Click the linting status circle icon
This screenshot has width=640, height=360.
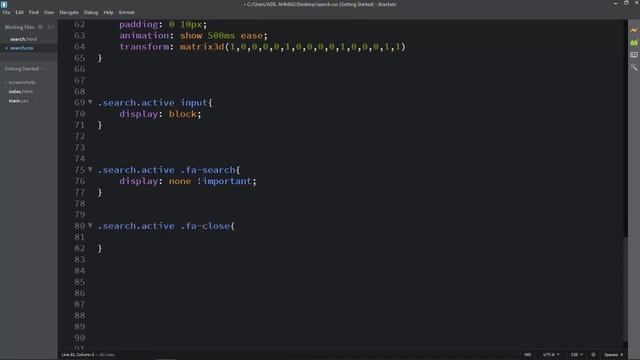tap(593, 355)
